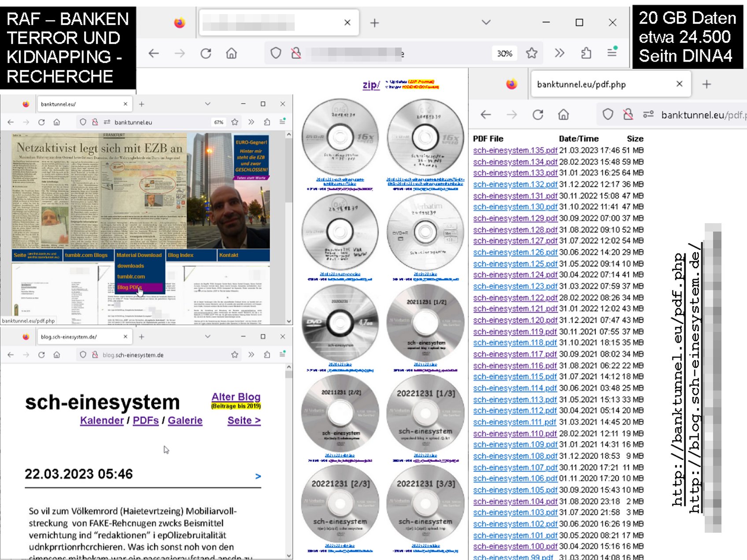Reload page in blog.sch-einesystem.de window
Screen dimensions: 747x560
(x=41, y=355)
